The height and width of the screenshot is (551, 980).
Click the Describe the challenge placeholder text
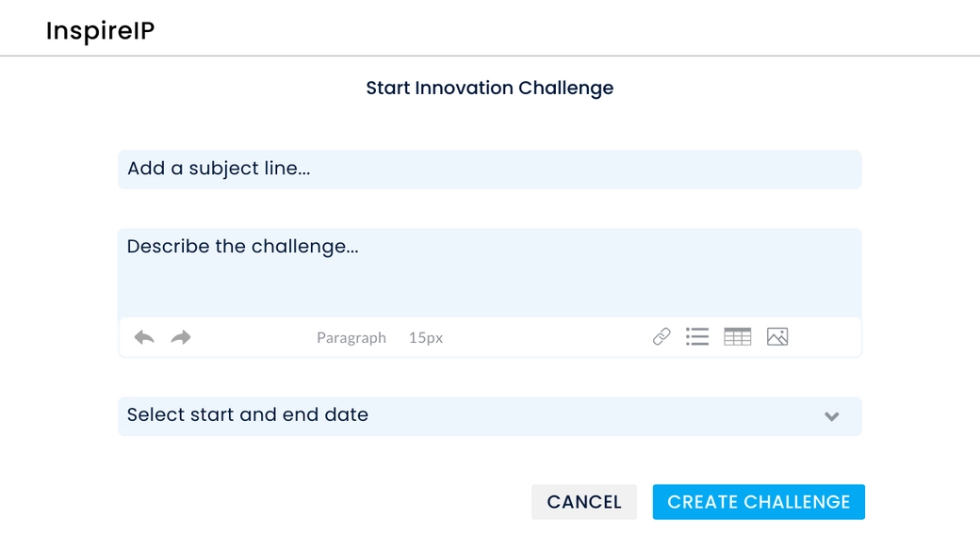242,247
